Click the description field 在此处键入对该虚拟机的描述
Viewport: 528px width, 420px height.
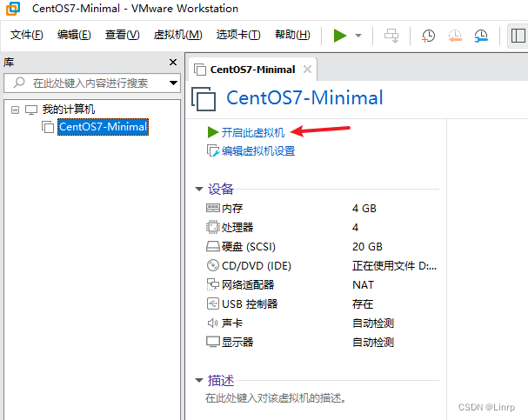coord(276,398)
